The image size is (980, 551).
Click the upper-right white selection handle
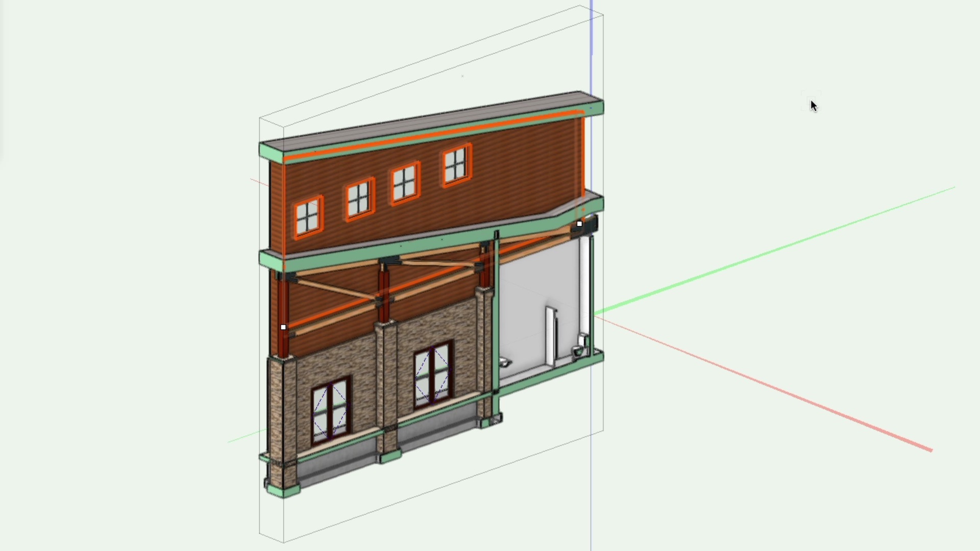[579, 223]
